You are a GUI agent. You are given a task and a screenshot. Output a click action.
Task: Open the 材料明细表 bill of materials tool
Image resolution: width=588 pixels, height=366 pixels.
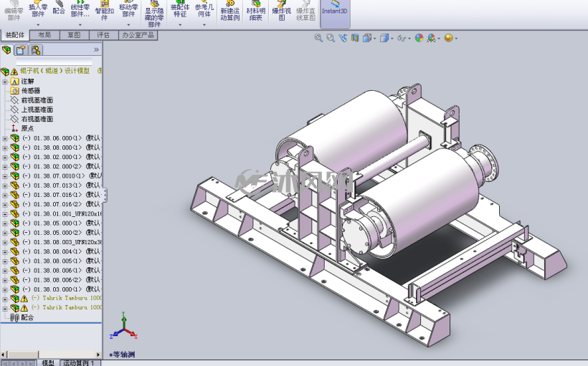(x=256, y=11)
